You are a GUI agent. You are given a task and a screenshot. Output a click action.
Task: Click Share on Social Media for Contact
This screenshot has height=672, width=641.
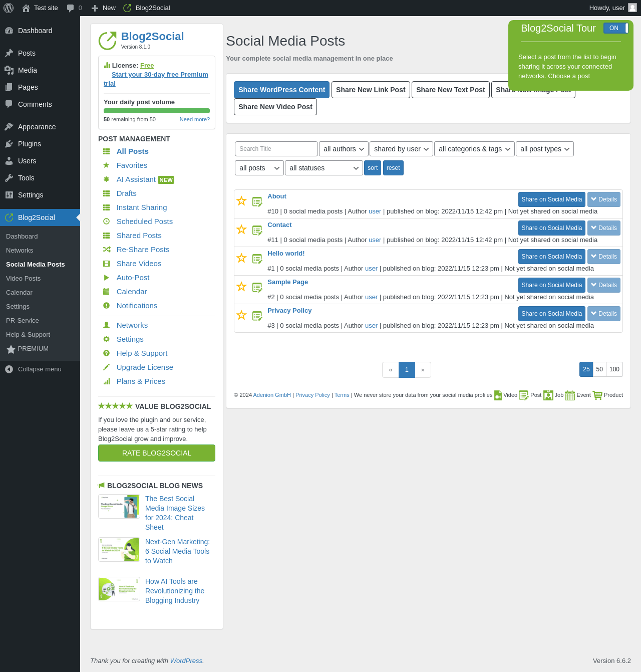pos(552,228)
